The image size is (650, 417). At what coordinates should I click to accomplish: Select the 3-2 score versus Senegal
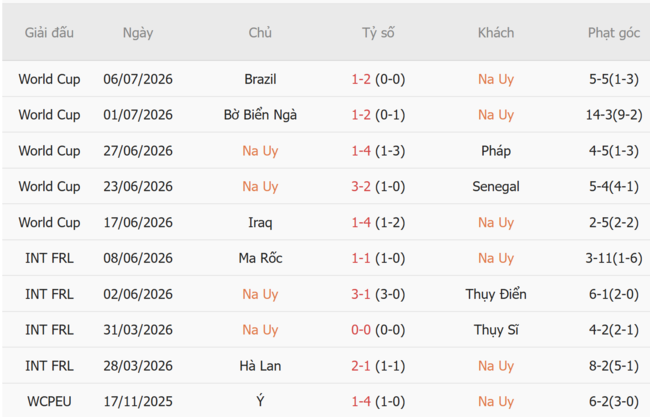(361, 186)
